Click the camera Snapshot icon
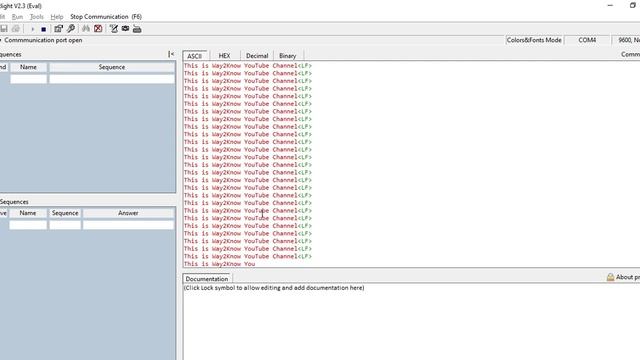This screenshot has height=360, width=640. click(125, 29)
